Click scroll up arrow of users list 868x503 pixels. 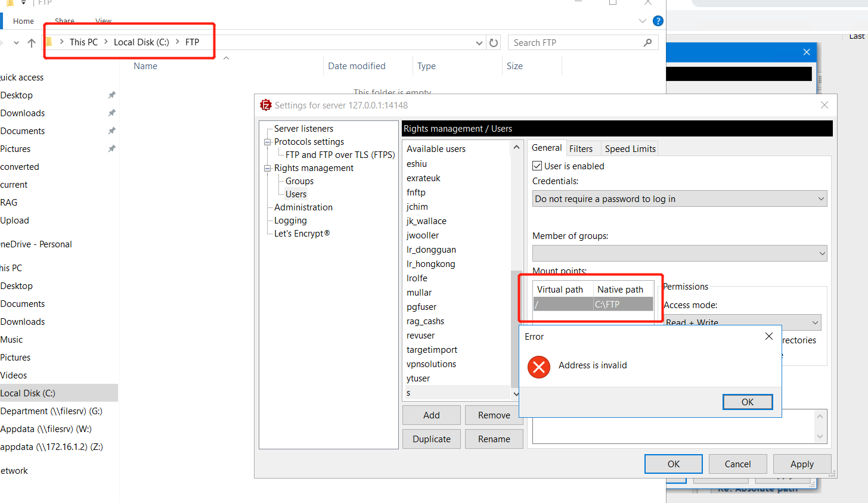516,147
